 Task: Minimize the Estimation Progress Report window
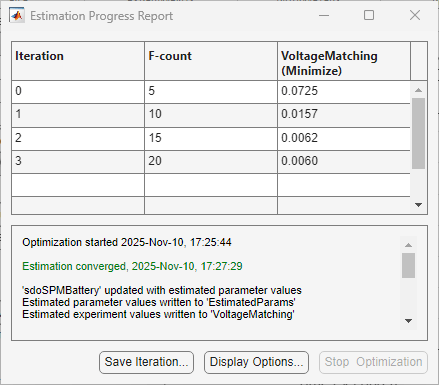click(x=324, y=15)
